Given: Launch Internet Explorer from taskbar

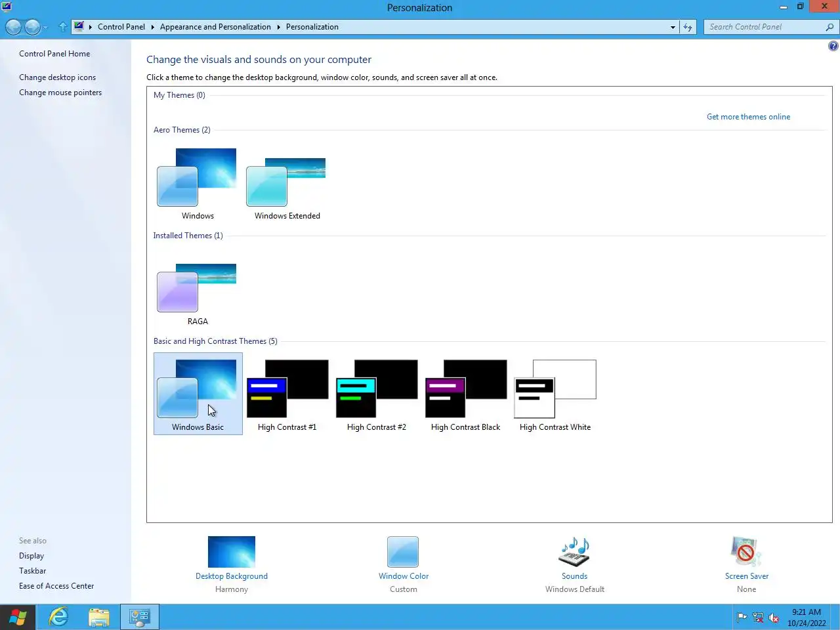Looking at the screenshot, I should click(58, 617).
